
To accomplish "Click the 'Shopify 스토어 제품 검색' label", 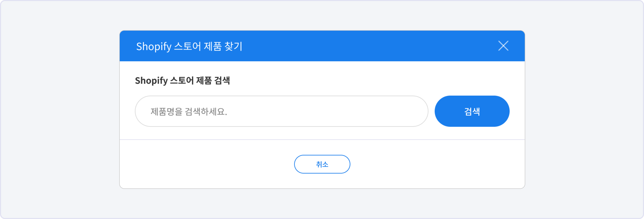I will tap(182, 80).
